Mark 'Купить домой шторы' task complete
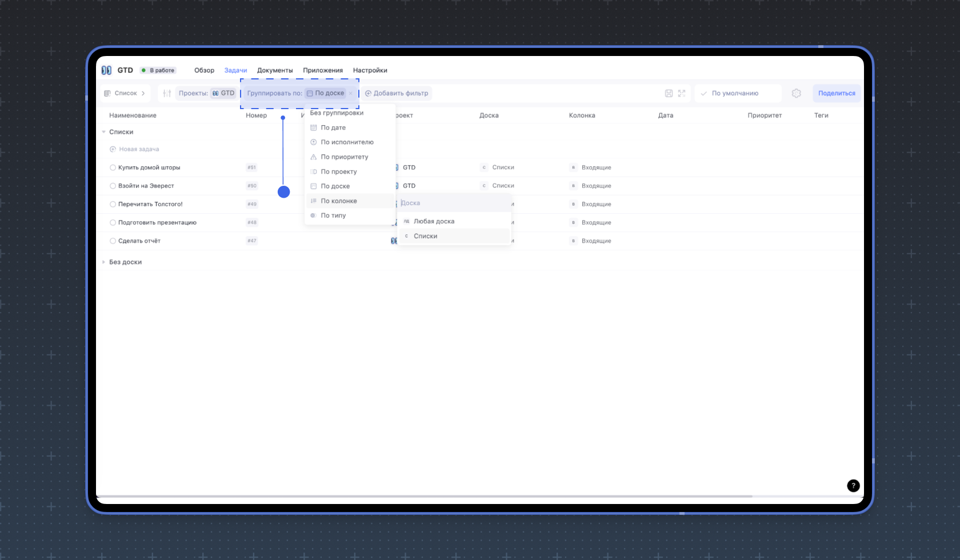 pos(113,167)
